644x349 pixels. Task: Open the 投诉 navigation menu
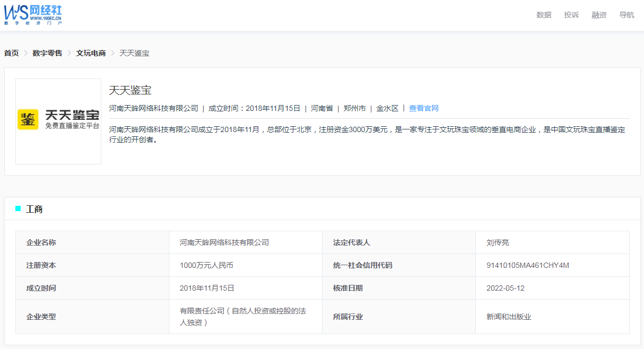tap(571, 15)
